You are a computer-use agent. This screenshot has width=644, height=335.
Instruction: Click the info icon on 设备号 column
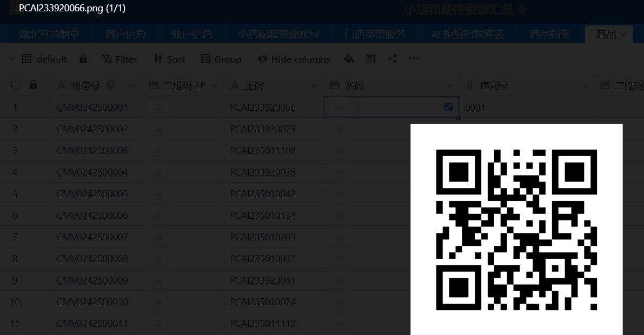click(x=110, y=85)
